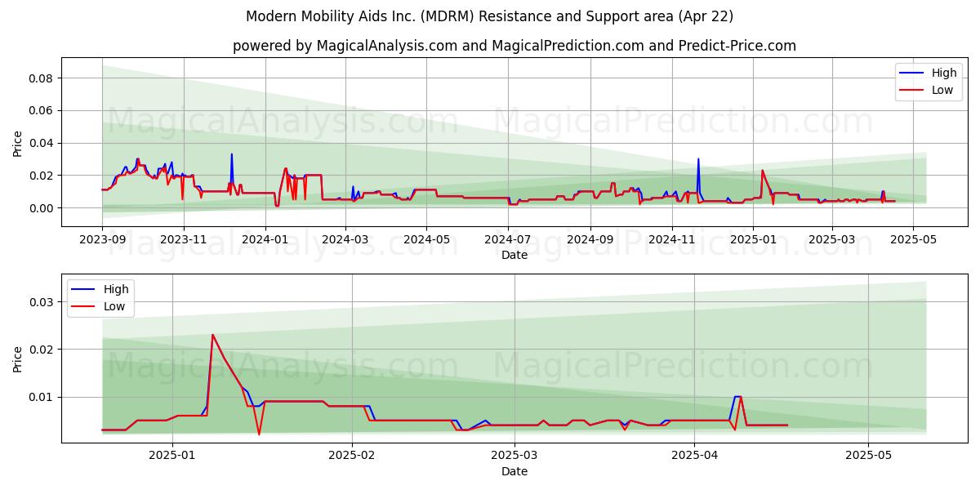Image resolution: width=980 pixels, height=490 pixels.
Task: Click the lower chart 'Date' axis label
Action: pyautogui.click(x=514, y=471)
